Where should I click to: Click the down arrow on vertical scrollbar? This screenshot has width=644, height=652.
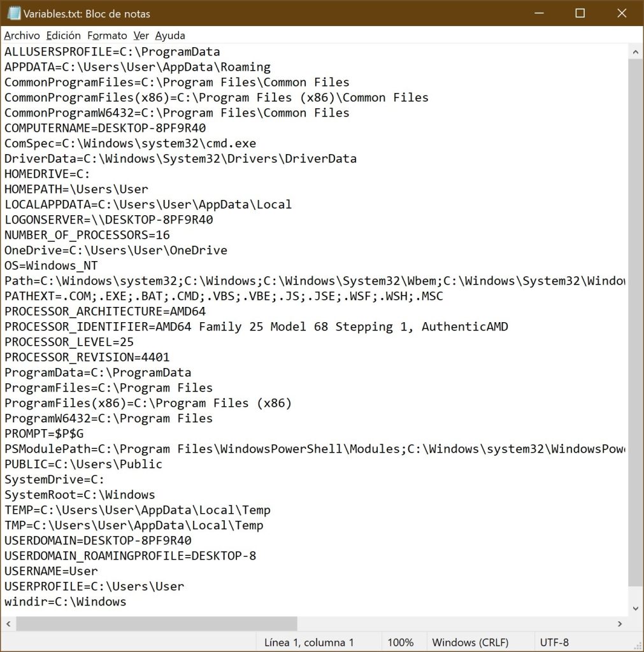pyautogui.click(x=636, y=607)
